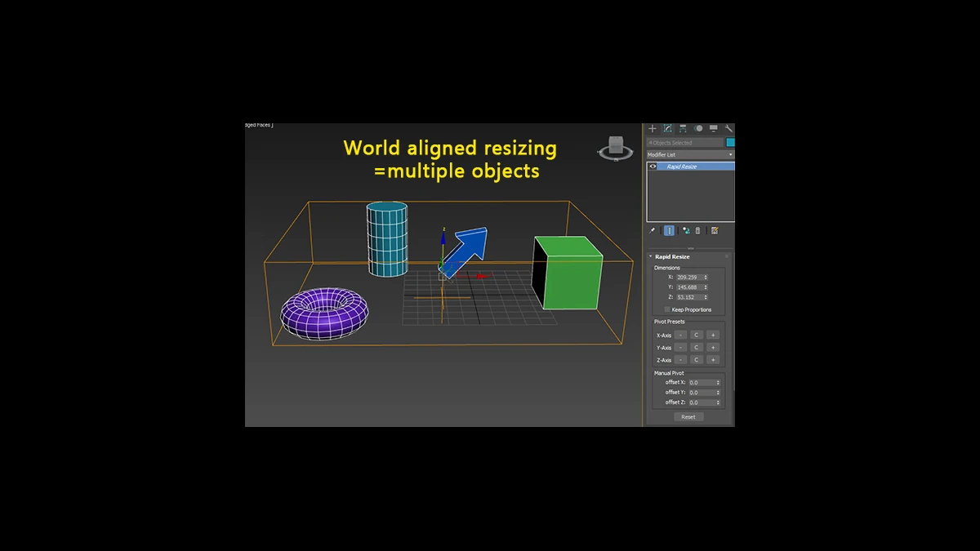This screenshot has height=551, width=980.
Task: Enable the Keep Proportions checkbox
Action: [667, 309]
